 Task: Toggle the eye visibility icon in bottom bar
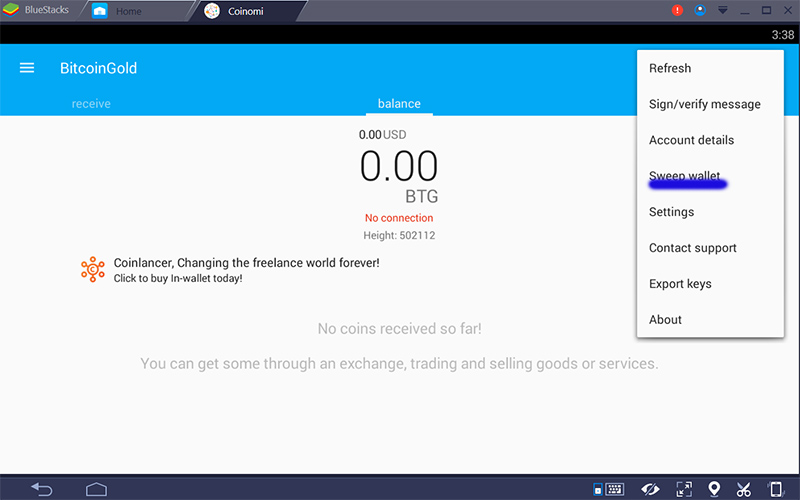pos(650,489)
